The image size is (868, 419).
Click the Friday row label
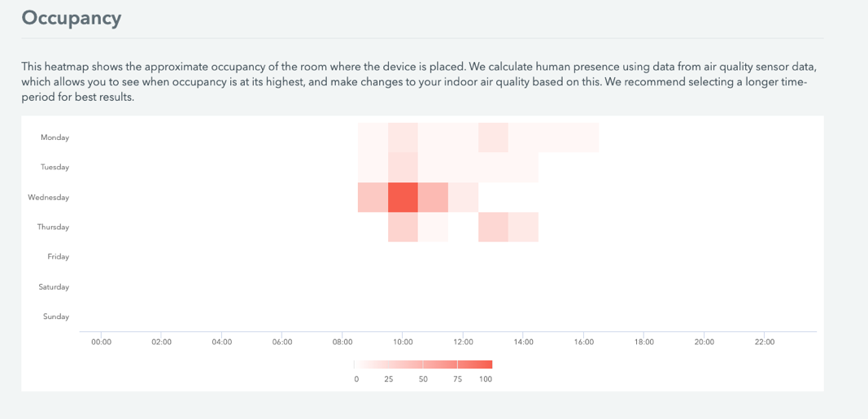point(58,257)
